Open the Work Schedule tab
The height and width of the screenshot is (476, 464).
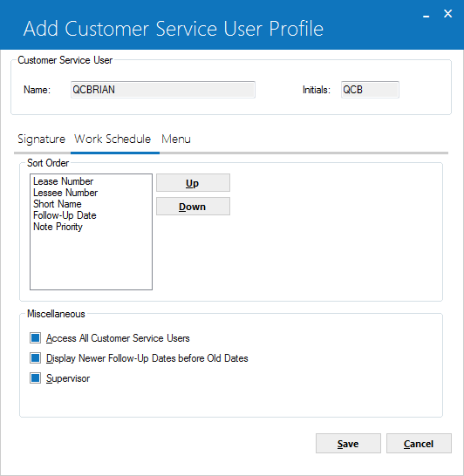point(113,139)
